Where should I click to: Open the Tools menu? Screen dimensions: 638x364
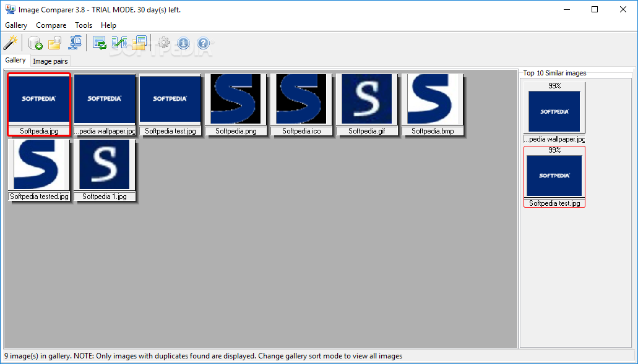84,25
